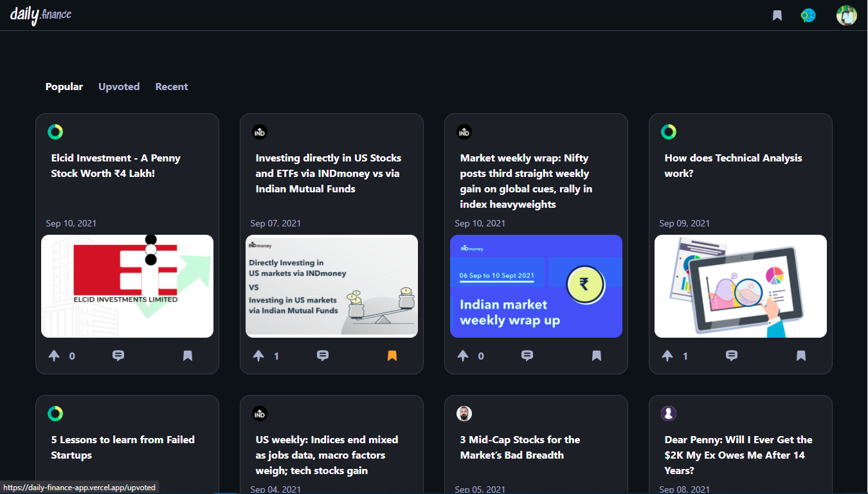Bookmark the Market weekly wrap article

click(x=597, y=355)
